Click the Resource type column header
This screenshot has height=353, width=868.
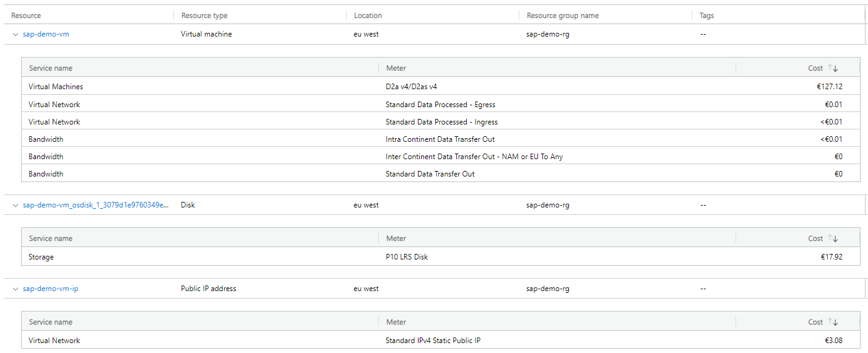click(204, 15)
